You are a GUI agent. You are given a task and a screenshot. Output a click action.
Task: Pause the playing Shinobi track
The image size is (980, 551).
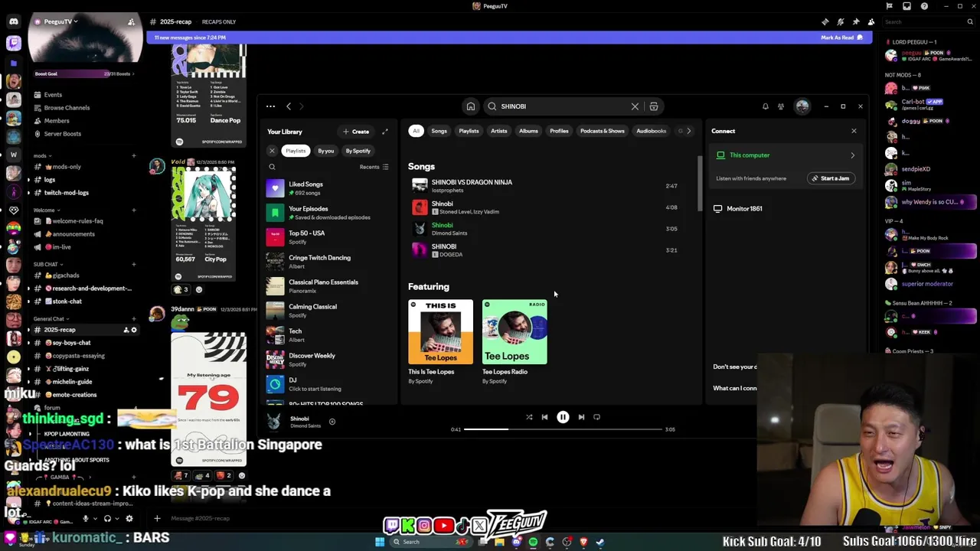click(563, 417)
